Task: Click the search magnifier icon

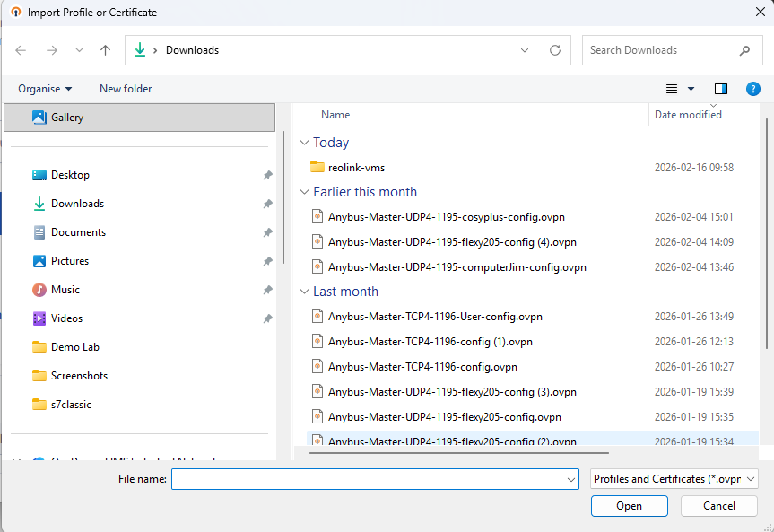Action: tap(744, 50)
